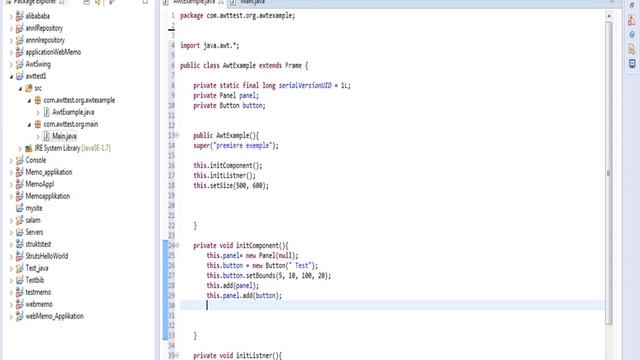Click the blue round icon in right sidebar
Image resolution: width=640 pixels, height=360 pixels.
(632, 35)
